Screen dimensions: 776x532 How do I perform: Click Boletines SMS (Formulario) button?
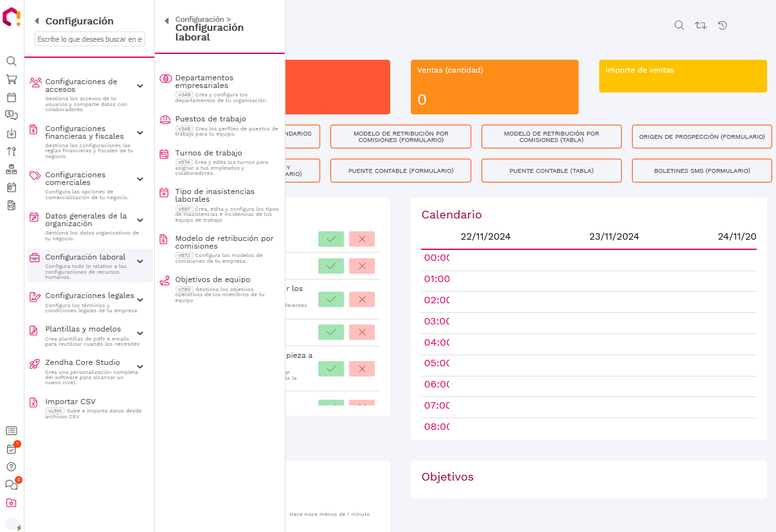pyautogui.click(x=701, y=171)
